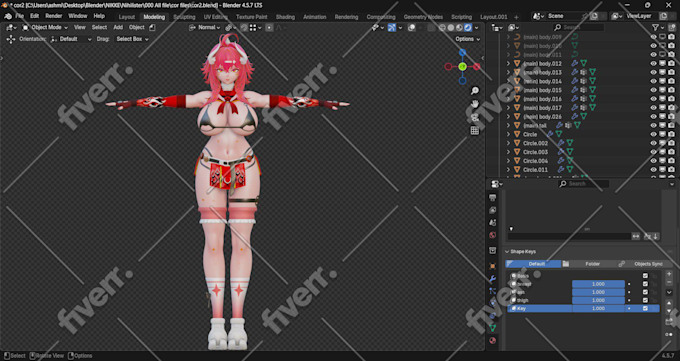
Task: Click the Default shape key view button
Action: click(533, 264)
